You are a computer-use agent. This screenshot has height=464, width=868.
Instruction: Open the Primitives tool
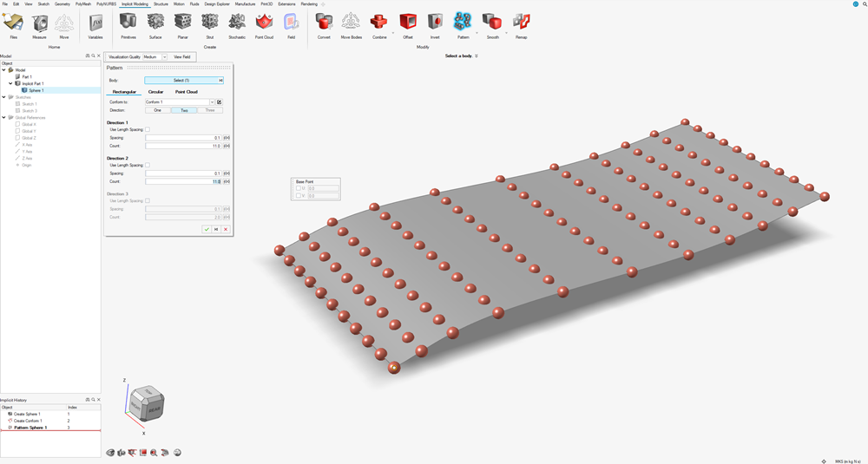[128, 23]
